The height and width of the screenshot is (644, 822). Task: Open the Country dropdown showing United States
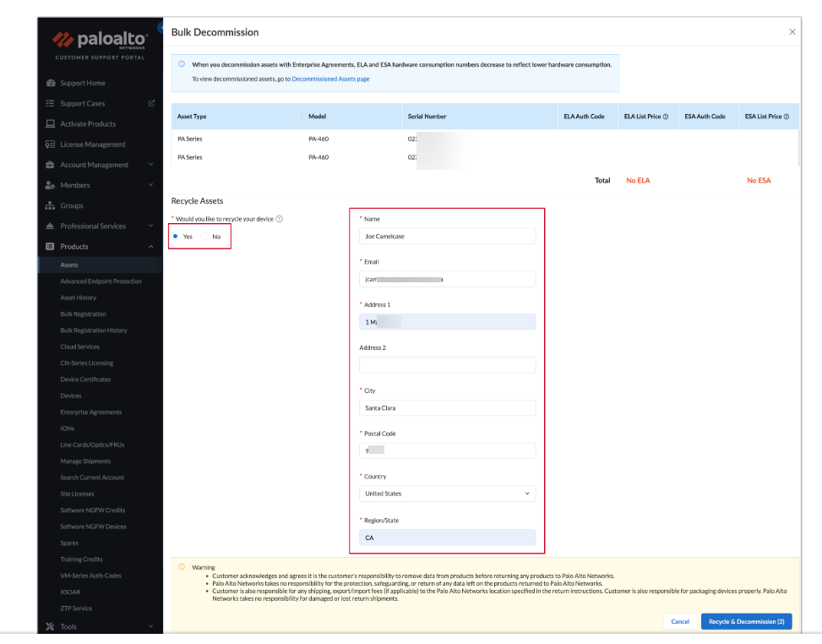[447, 494]
